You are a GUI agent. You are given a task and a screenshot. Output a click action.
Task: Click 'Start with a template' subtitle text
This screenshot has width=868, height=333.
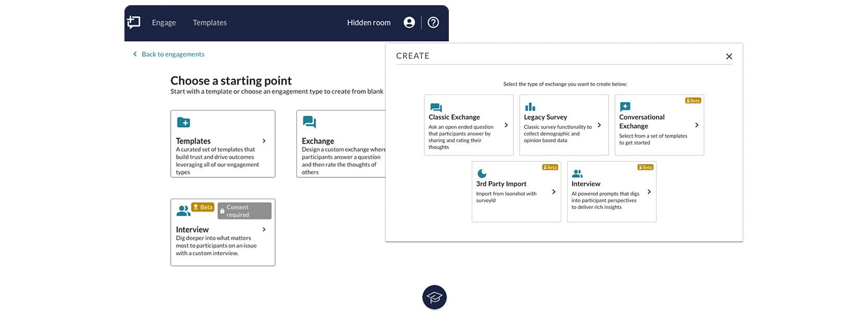click(276, 91)
